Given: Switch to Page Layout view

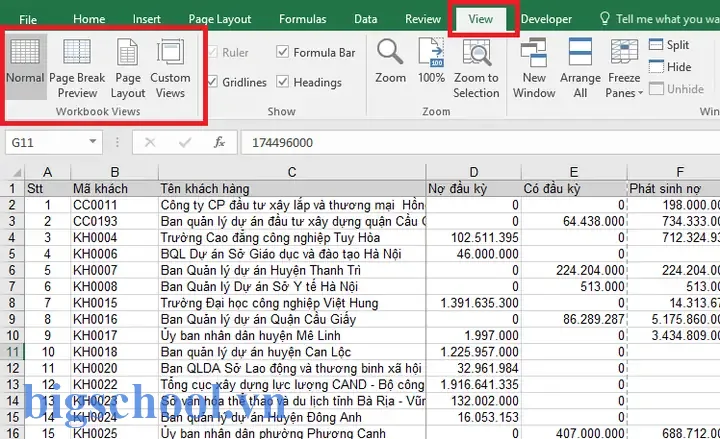Looking at the screenshot, I should tap(128, 68).
